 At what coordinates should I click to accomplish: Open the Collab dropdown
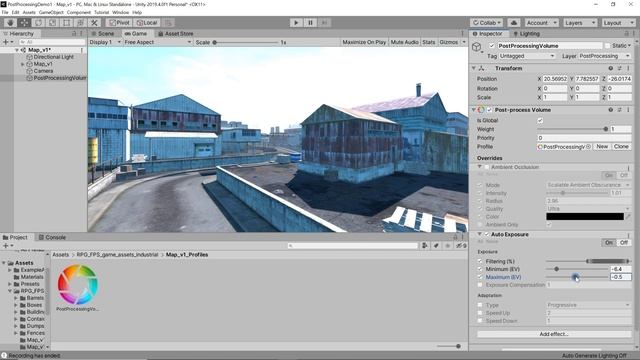click(487, 23)
